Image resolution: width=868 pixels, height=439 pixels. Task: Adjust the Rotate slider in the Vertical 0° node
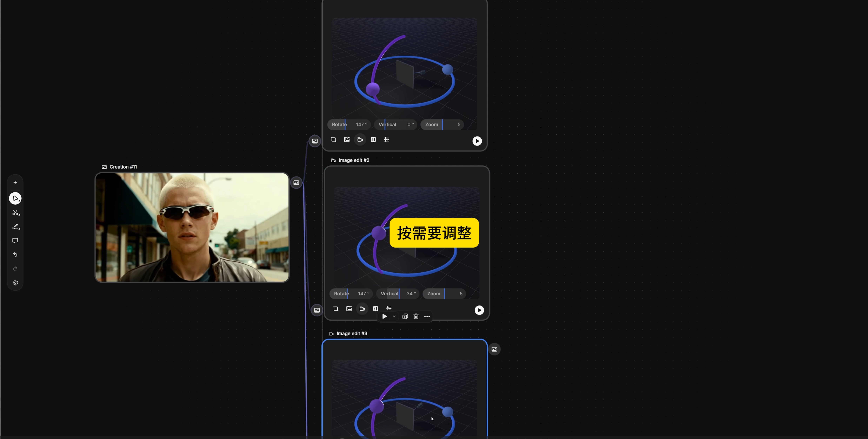pos(349,124)
